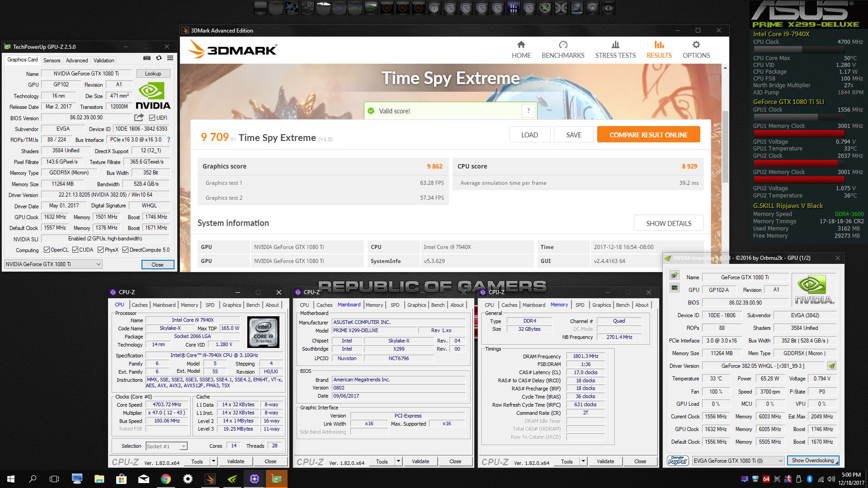Click the CPU-Z taskbar icon

[x=255, y=479]
